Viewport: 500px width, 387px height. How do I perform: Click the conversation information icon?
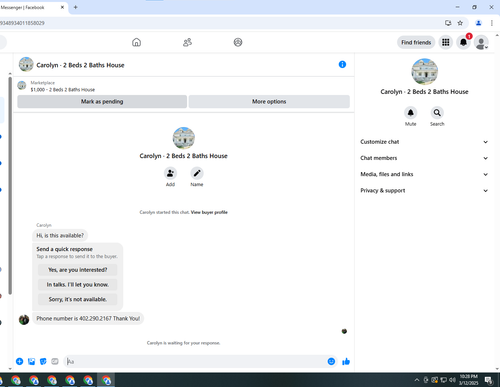click(342, 64)
